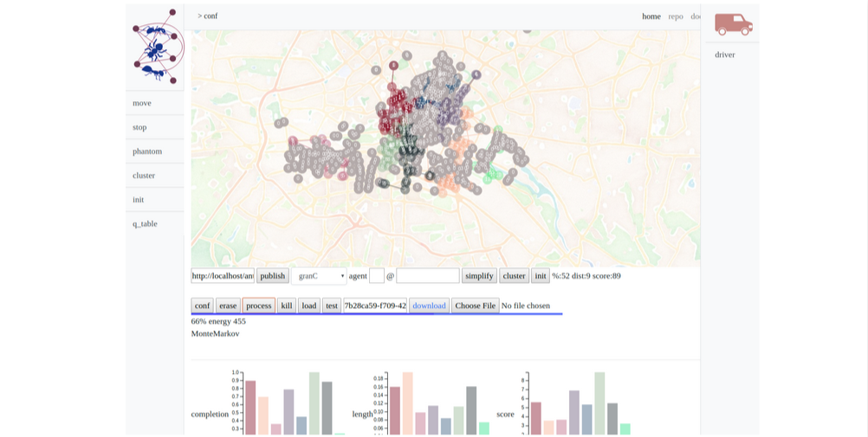Click the download link
Viewport: 868px width, 437px height.
[x=429, y=305]
